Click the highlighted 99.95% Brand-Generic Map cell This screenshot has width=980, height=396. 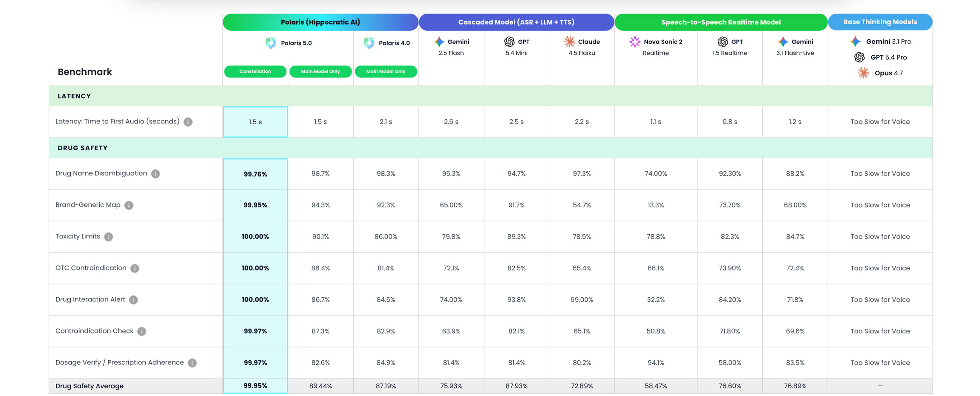point(255,205)
